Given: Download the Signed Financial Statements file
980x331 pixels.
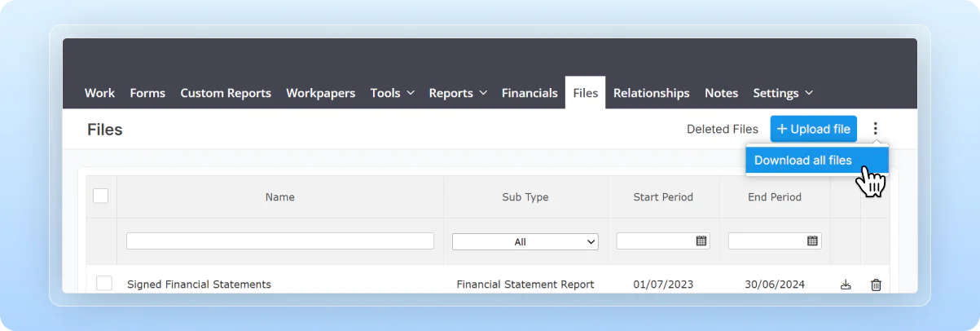Looking at the screenshot, I should point(846,285).
